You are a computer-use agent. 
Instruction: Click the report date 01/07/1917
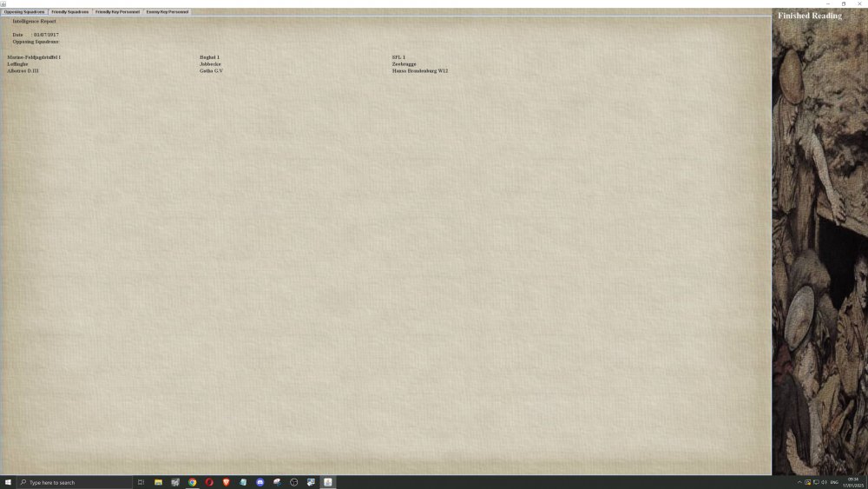(x=46, y=35)
